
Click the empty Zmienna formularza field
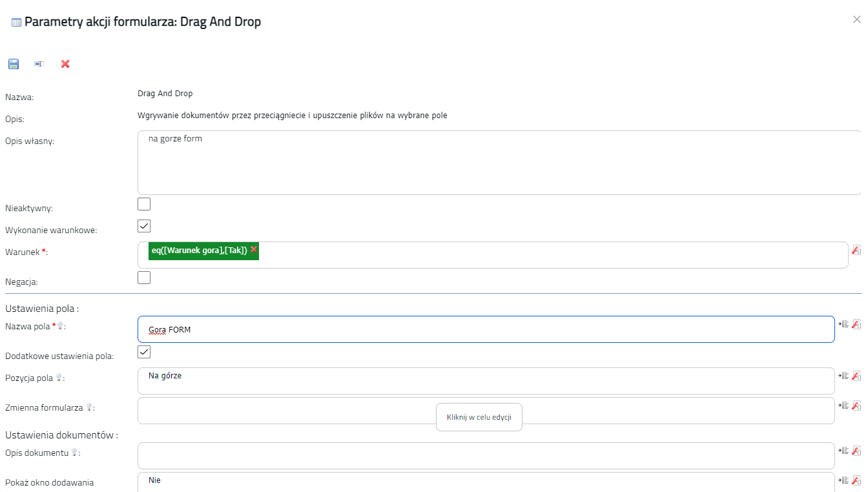click(486, 411)
